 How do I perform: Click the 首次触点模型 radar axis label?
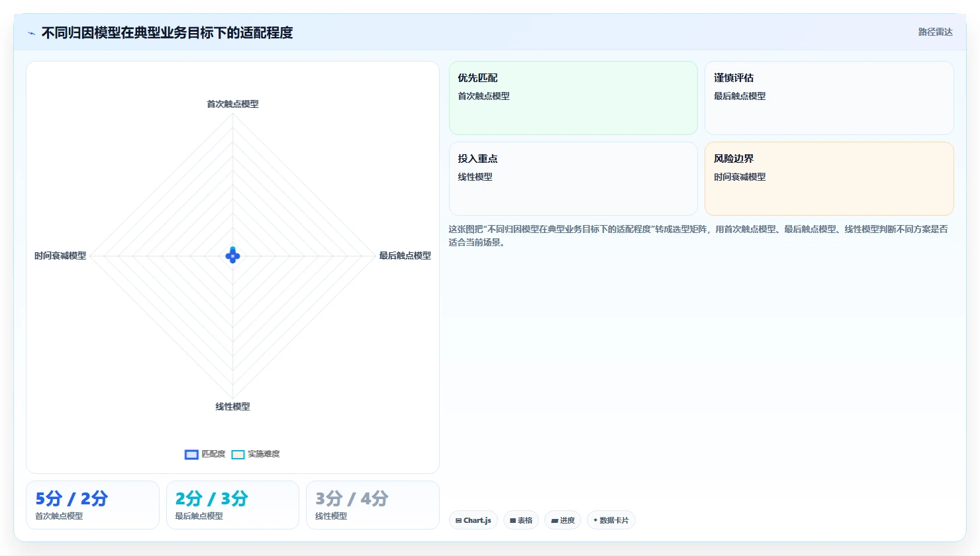[x=232, y=104]
